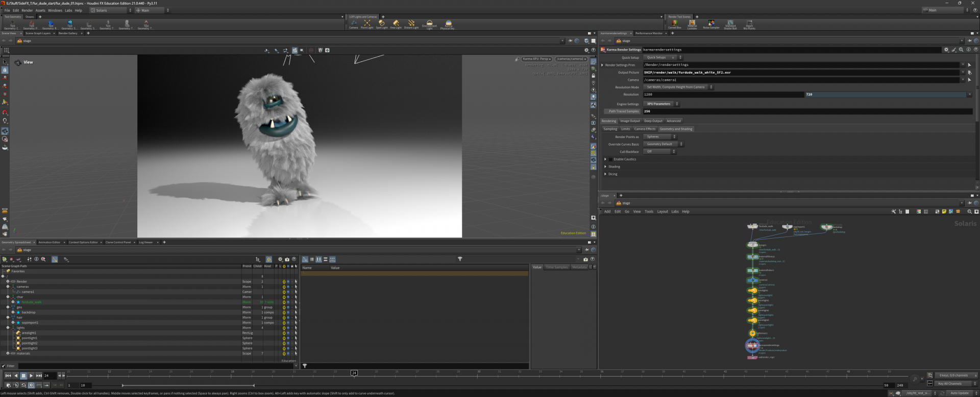Expand the materials tree item
This screenshot has height=397, width=980.
point(8,353)
